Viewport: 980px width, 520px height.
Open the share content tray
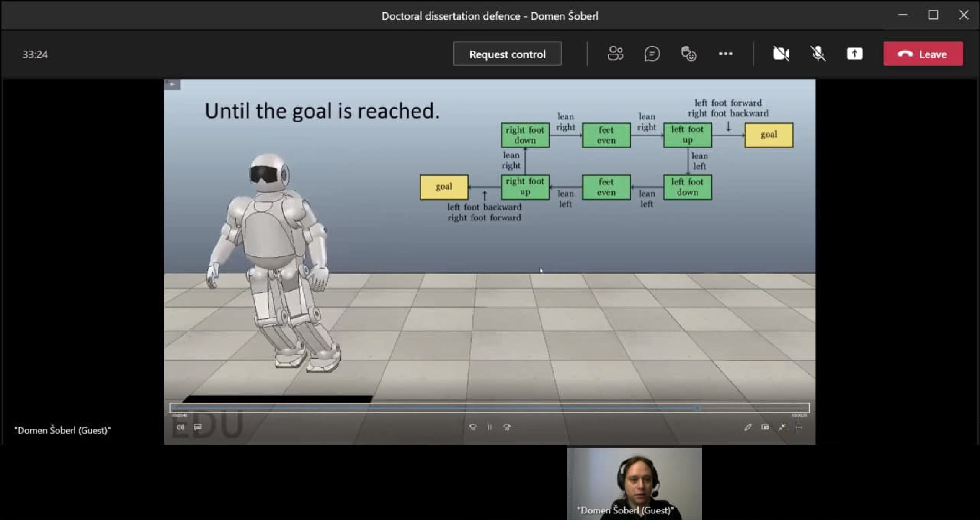point(854,54)
